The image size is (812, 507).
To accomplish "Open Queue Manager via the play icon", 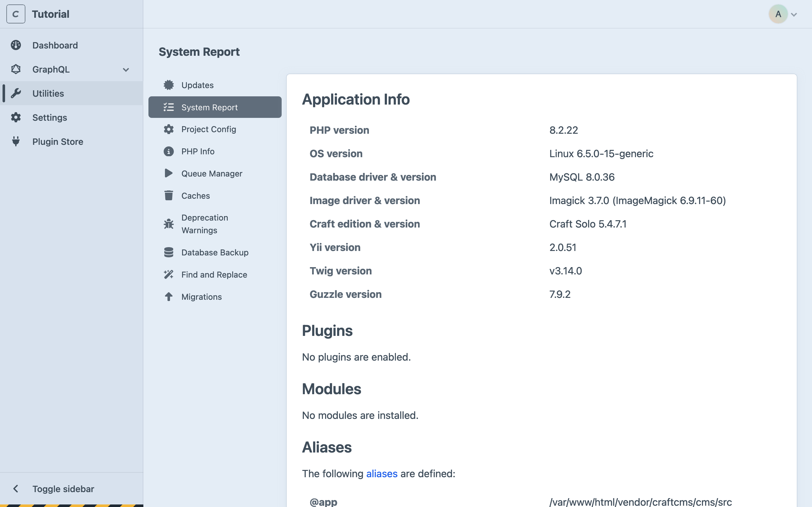I will (168, 173).
